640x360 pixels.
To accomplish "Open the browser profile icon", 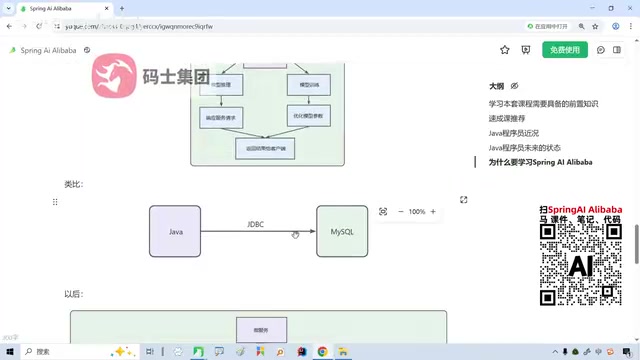I will [x=616, y=27].
